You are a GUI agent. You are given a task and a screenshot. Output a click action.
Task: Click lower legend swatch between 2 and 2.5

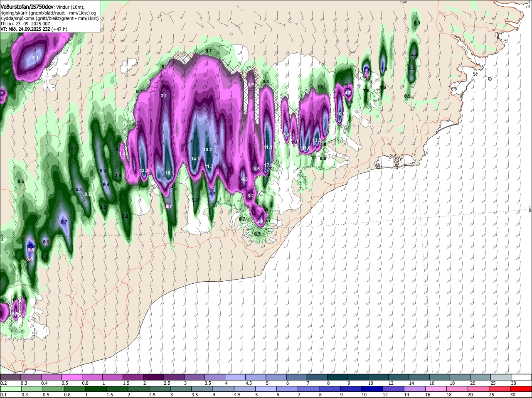click(x=138, y=389)
